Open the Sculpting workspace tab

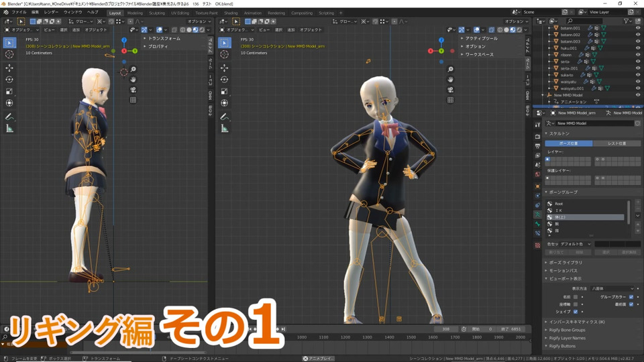coord(156,13)
